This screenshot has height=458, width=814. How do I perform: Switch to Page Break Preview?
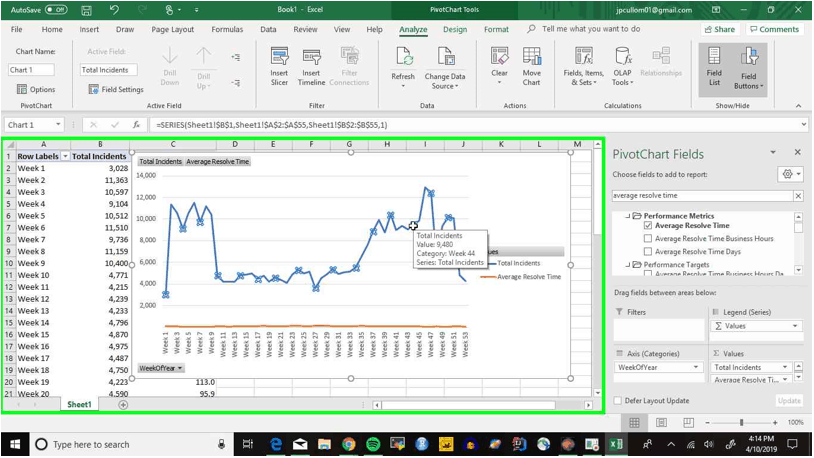688,423
